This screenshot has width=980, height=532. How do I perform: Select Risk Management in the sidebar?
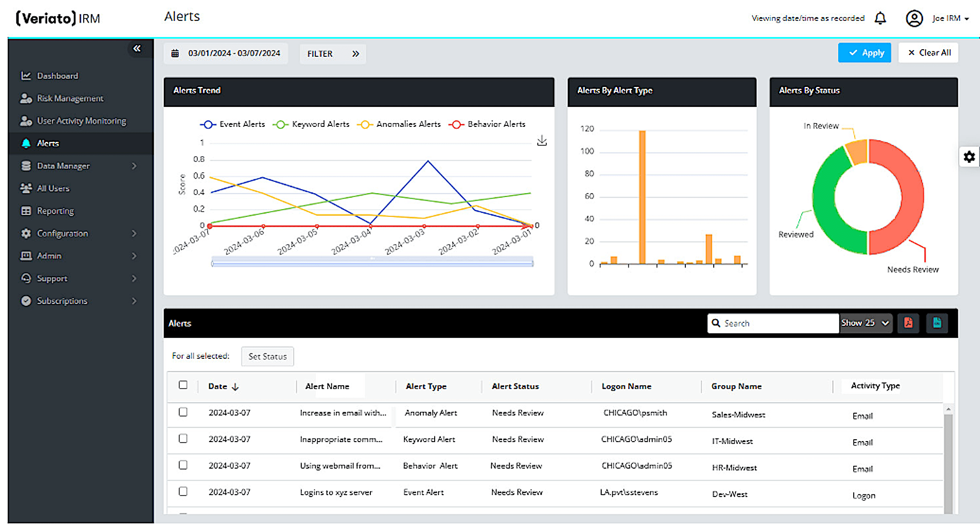(70, 98)
